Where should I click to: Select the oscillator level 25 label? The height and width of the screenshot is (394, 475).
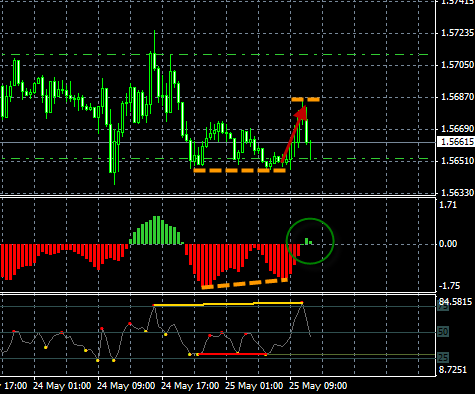[x=443, y=358]
